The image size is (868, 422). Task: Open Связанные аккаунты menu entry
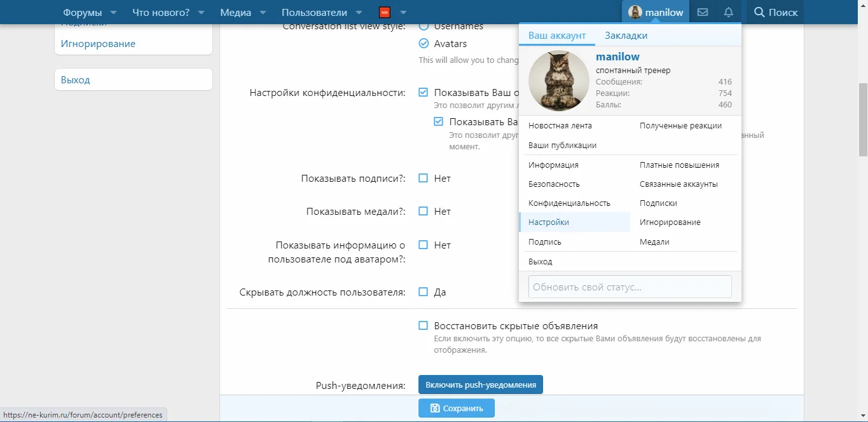(x=679, y=184)
